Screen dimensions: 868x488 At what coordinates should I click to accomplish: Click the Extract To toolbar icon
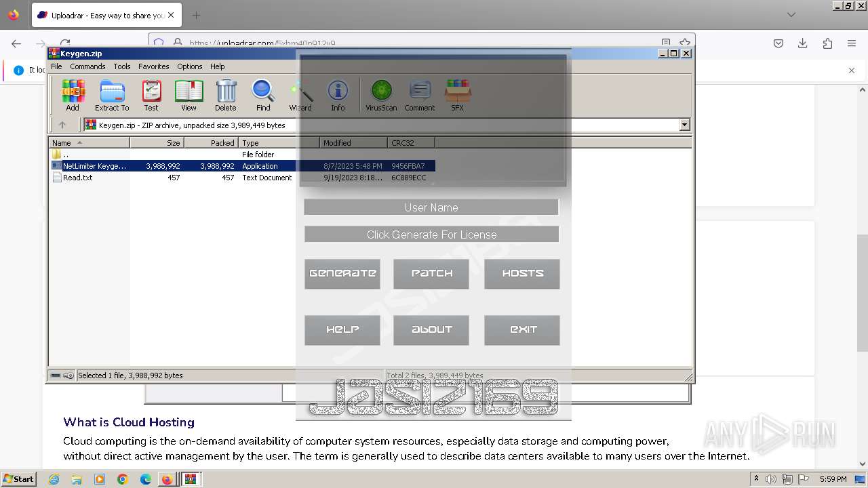pos(112,95)
